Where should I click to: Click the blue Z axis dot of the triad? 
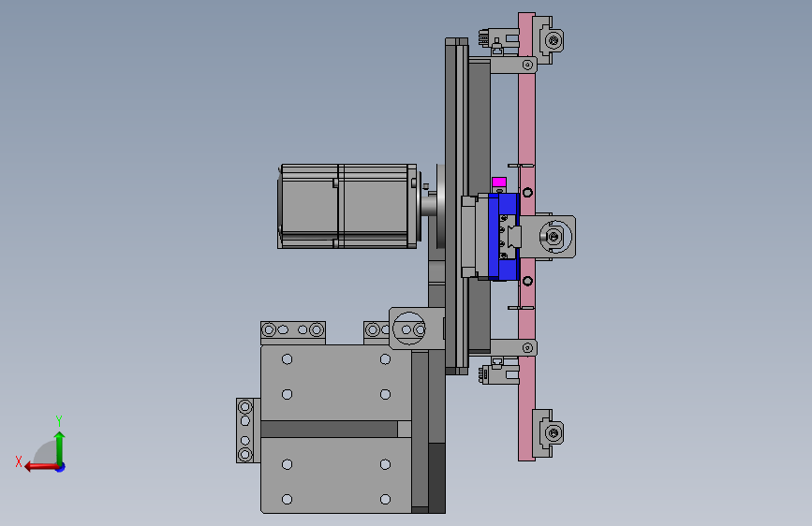pos(61,467)
